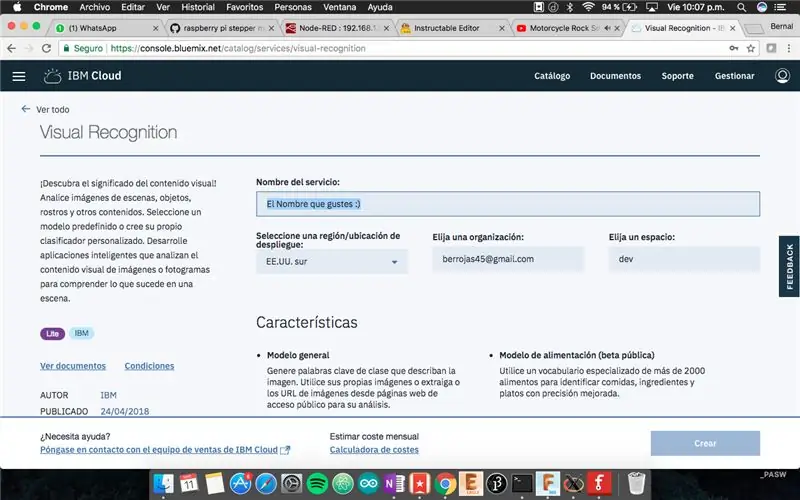Open System Preferences from the dock
This screenshot has height=500, width=800.
[x=292, y=483]
